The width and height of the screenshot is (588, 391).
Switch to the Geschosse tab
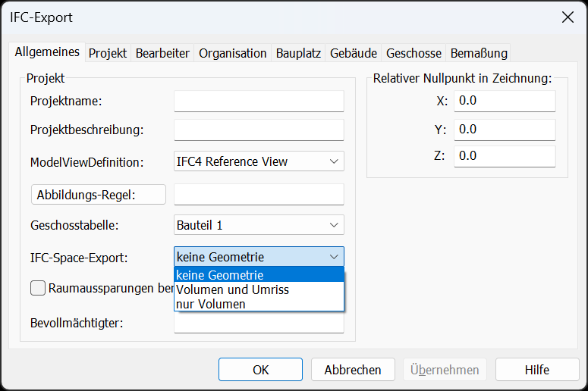pyautogui.click(x=413, y=53)
